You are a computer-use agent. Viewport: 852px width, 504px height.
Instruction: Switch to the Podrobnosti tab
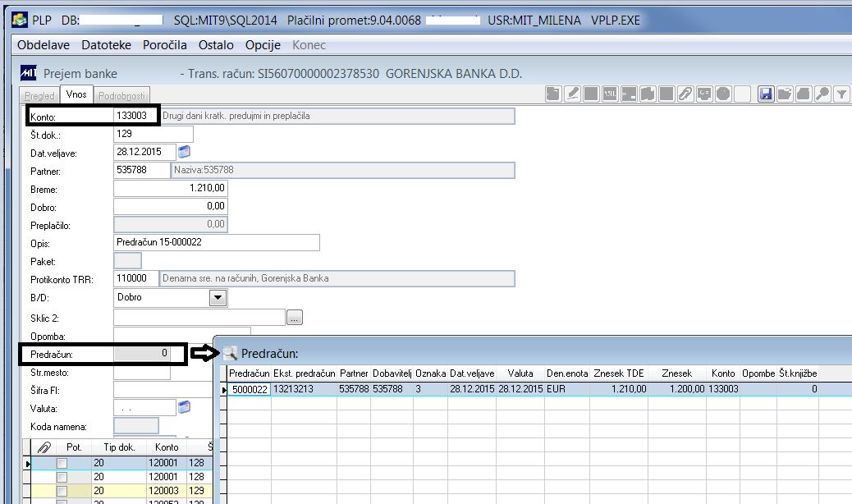coord(121,95)
